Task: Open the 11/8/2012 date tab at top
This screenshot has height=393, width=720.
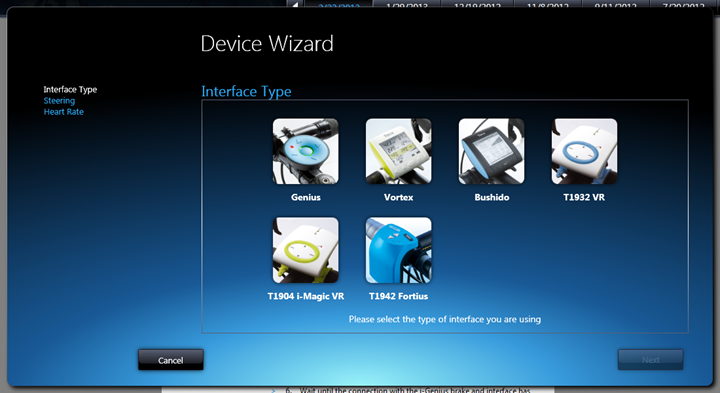Action: [x=547, y=5]
